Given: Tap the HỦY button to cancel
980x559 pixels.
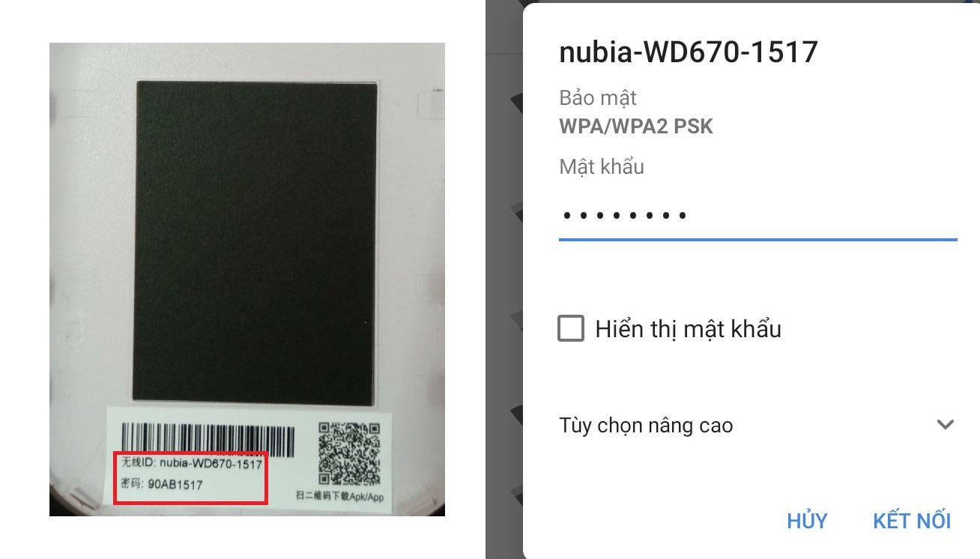Looking at the screenshot, I should [807, 521].
